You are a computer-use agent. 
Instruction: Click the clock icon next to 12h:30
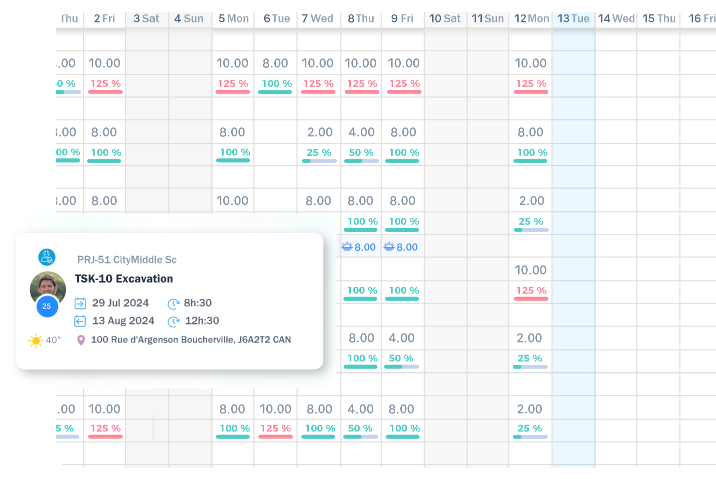[173, 321]
